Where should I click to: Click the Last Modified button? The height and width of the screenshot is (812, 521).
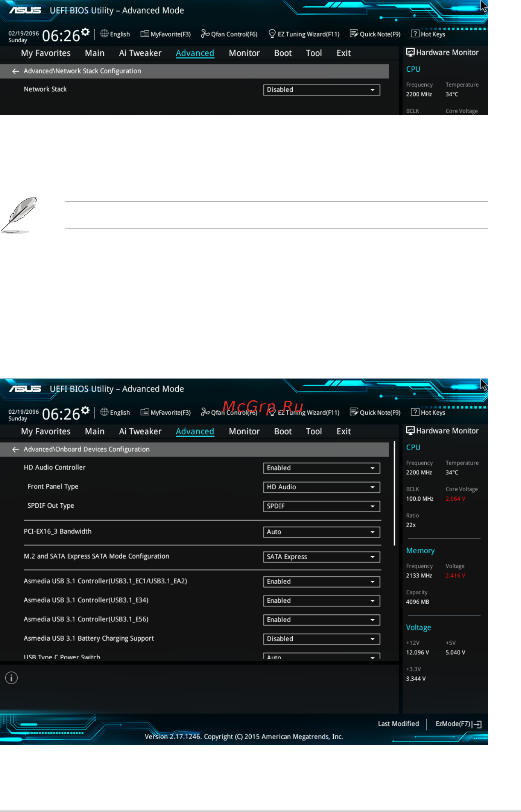coord(398,724)
